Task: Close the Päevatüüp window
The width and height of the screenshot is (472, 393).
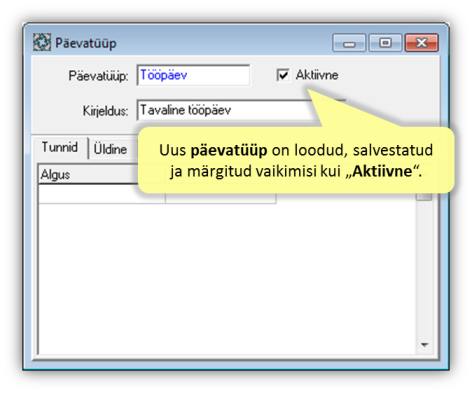Action: 421,43
